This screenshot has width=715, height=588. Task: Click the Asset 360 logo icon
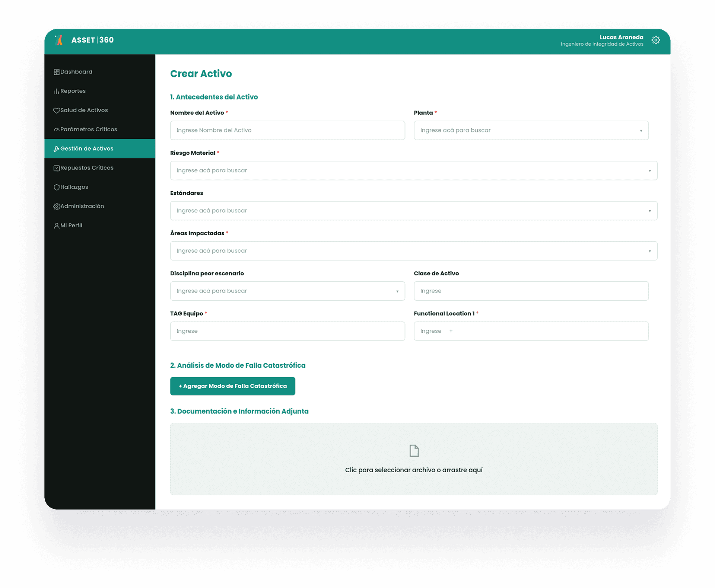click(x=59, y=40)
